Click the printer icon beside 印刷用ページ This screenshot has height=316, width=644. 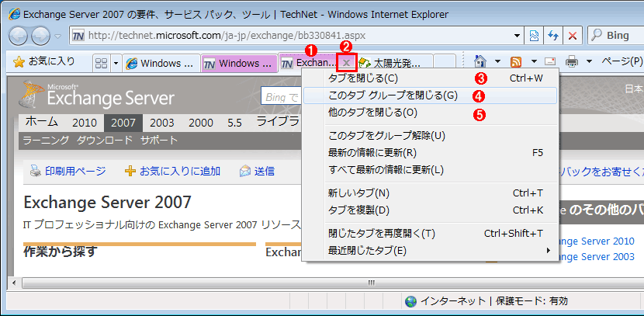(36, 171)
